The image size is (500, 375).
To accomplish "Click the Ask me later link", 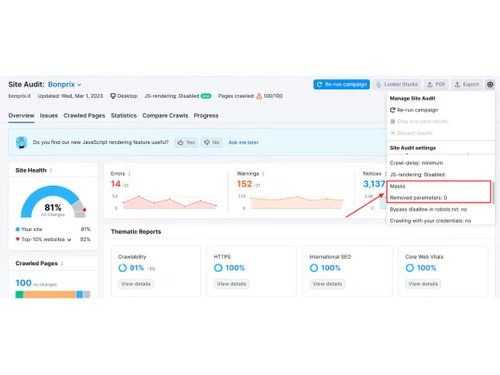I will 243,142.
